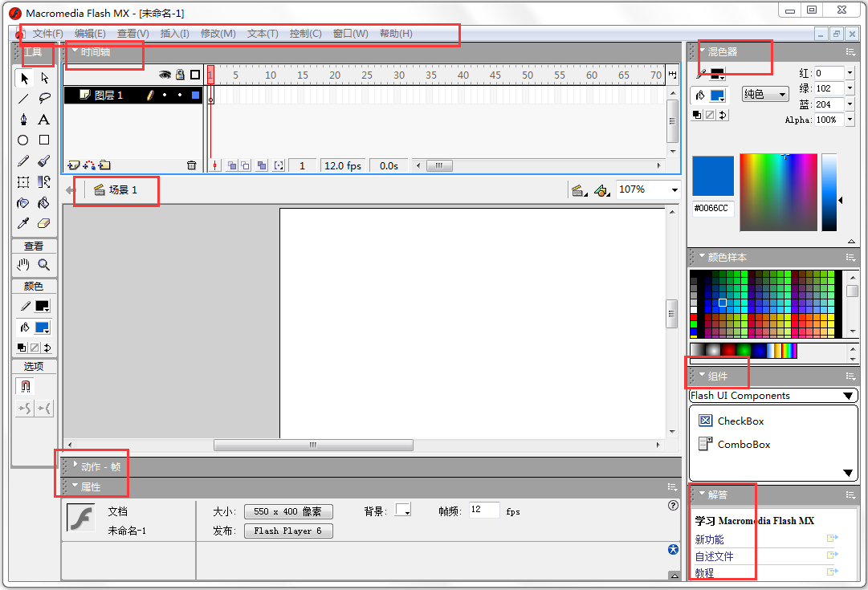Click the #0066CC hex color field

click(x=713, y=208)
